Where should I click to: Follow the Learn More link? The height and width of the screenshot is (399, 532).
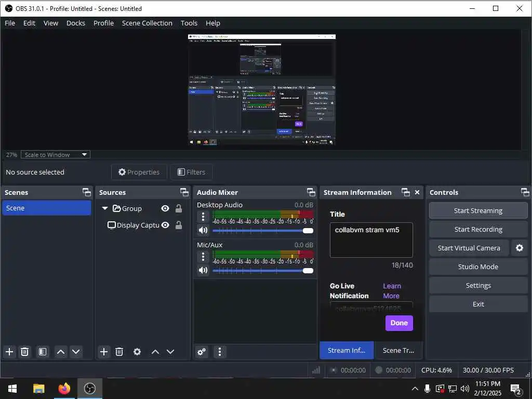392,291
